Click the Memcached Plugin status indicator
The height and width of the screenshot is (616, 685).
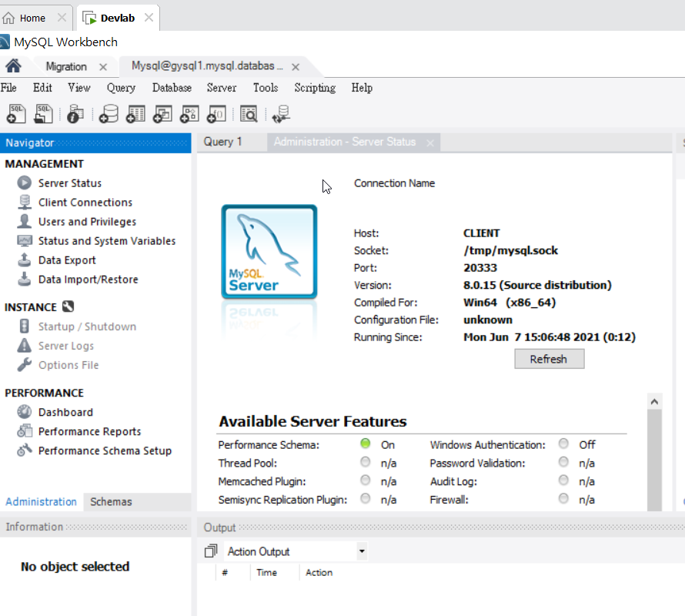point(366,480)
